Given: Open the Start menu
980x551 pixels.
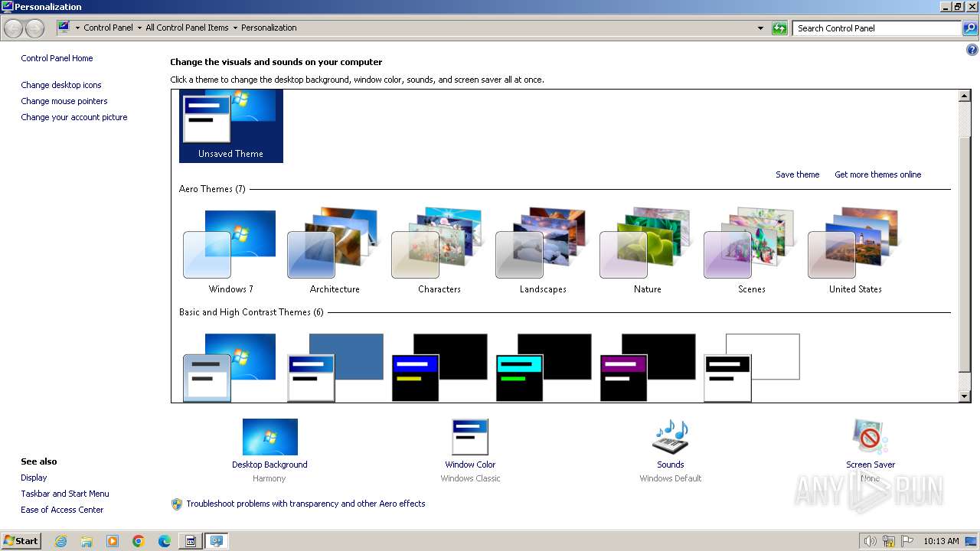Looking at the screenshot, I should (x=21, y=540).
